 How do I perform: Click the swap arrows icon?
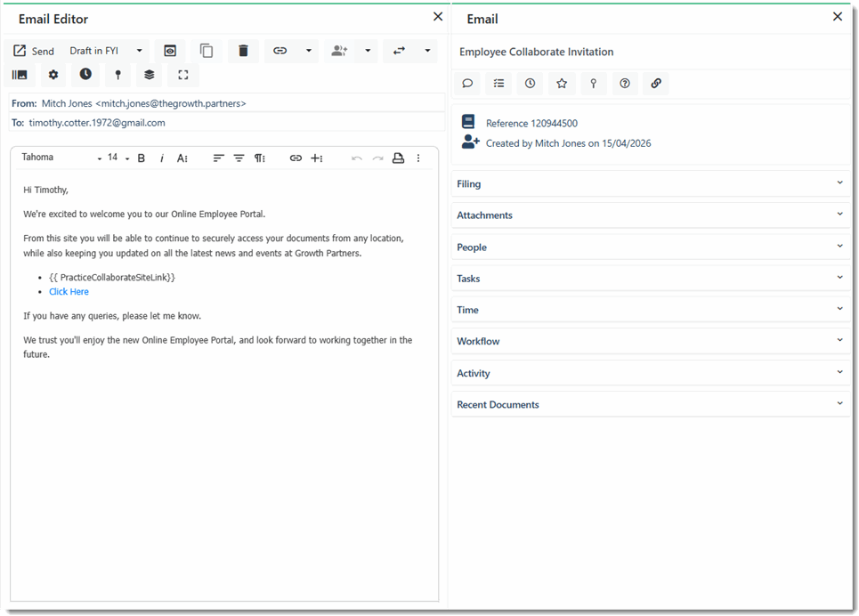tap(399, 51)
